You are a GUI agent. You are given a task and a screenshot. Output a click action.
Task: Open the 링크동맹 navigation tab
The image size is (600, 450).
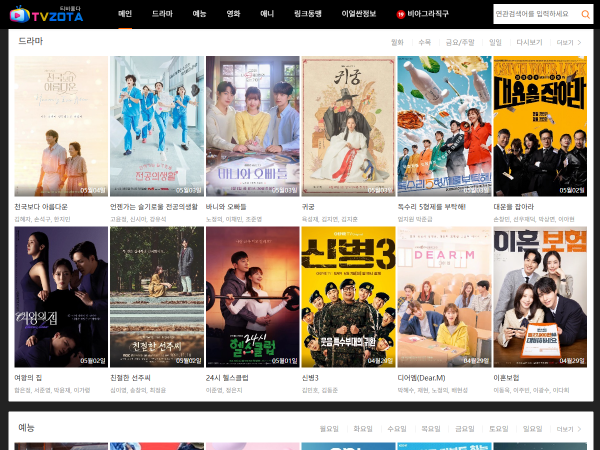[x=308, y=14]
